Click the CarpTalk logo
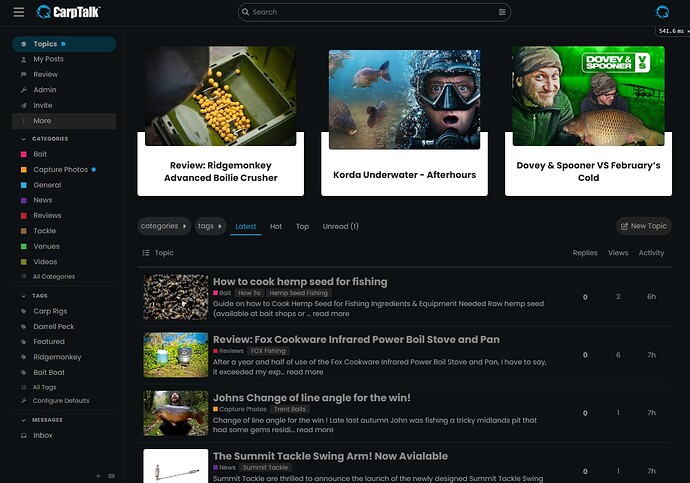This screenshot has width=690, height=483. [x=68, y=12]
